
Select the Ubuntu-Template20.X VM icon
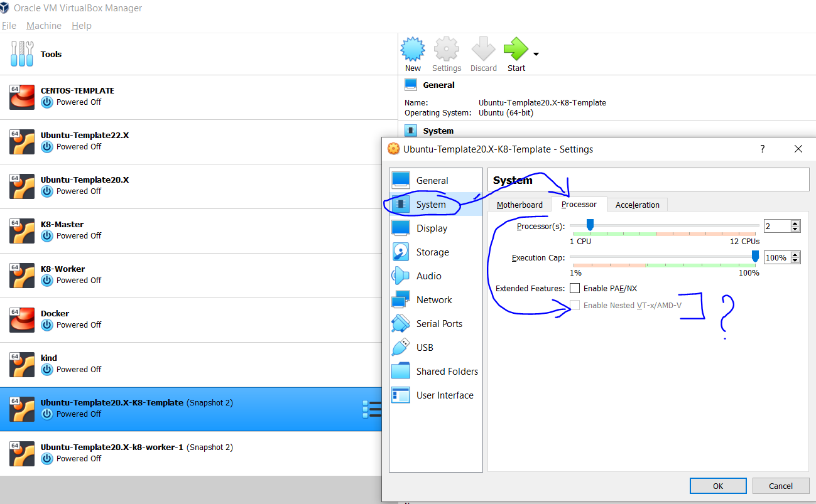(x=22, y=186)
